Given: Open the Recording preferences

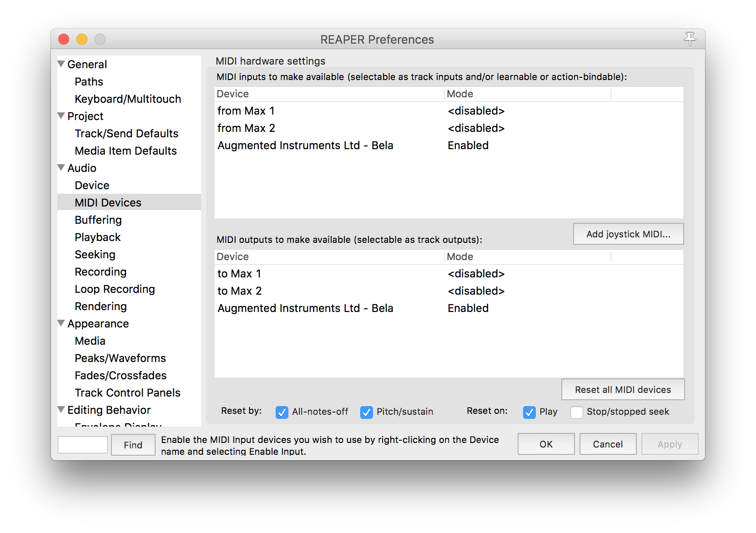Looking at the screenshot, I should (x=101, y=272).
